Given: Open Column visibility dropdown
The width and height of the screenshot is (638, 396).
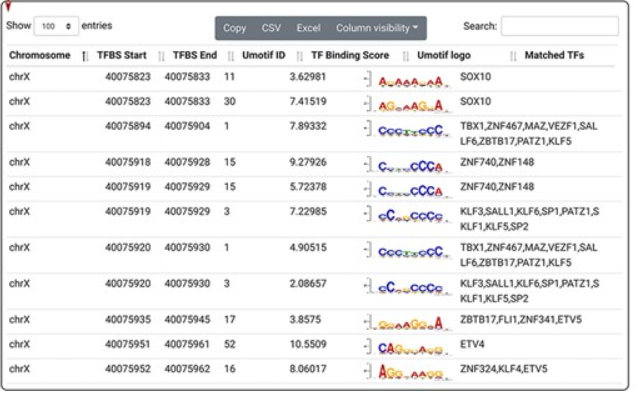Looking at the screenshot, I should click(377, 28).
